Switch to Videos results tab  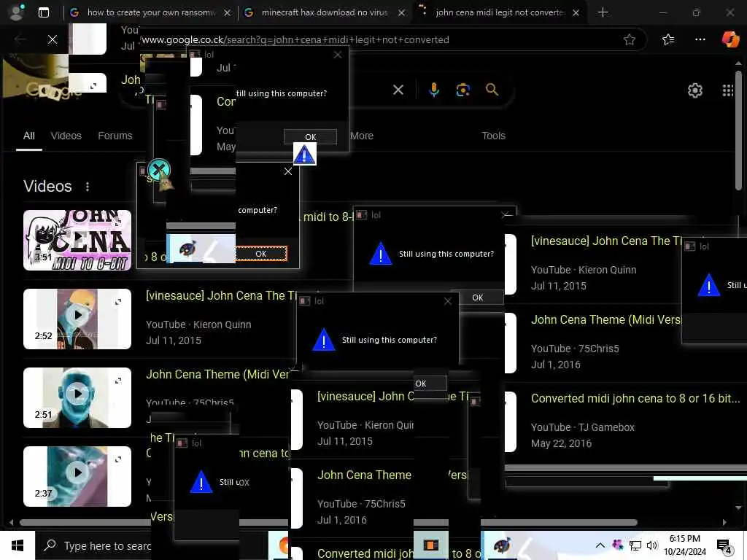pos(66,136)
